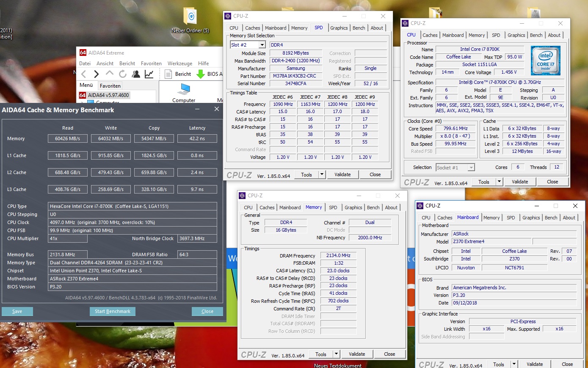This screenshot has width=588, height=368.
Task: Click the Memory Latency value 42.2 ns
Action: pyautogui.click(x=197, y=138)
